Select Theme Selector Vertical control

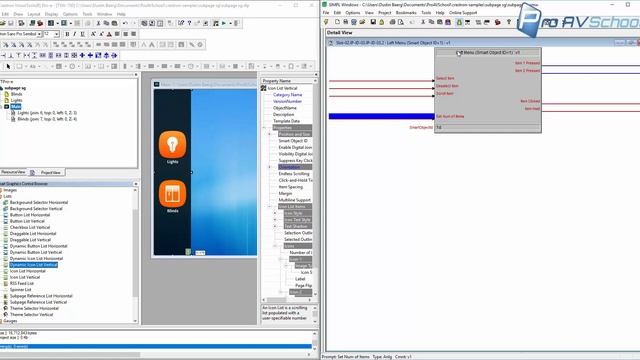(x=31, y=315)
